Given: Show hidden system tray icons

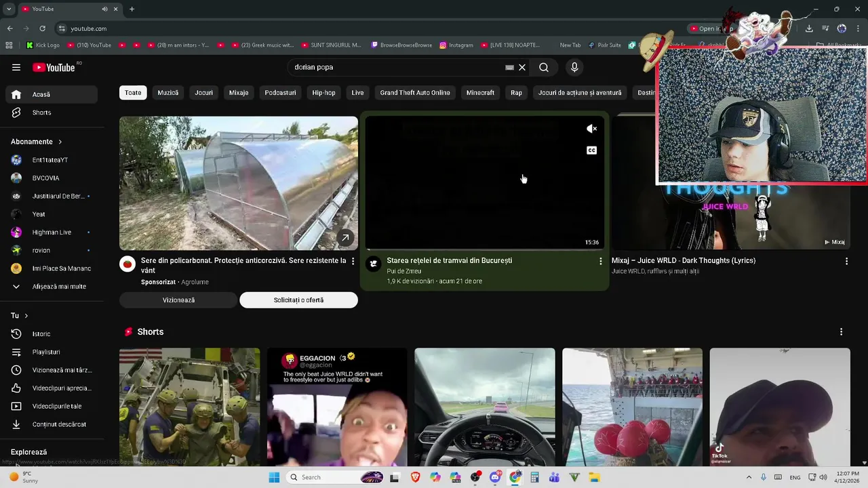Looking at the screenshot, I should (x=749, y=477).
